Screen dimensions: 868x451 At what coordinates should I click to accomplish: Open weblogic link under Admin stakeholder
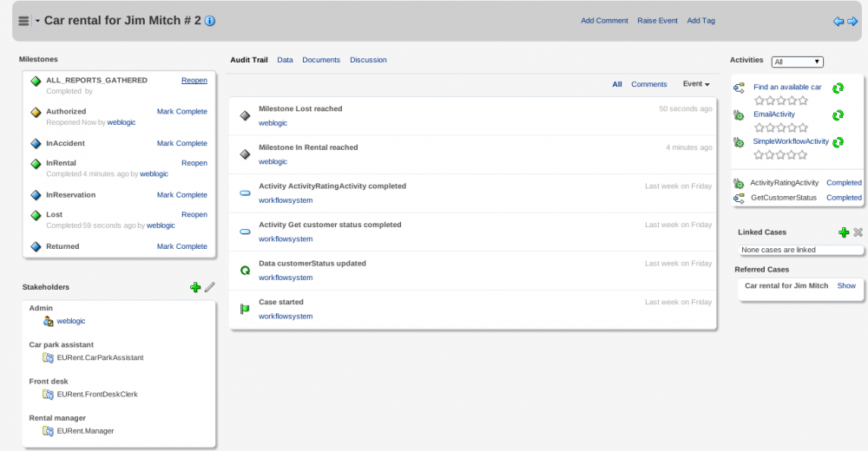(x=71, y=321)
